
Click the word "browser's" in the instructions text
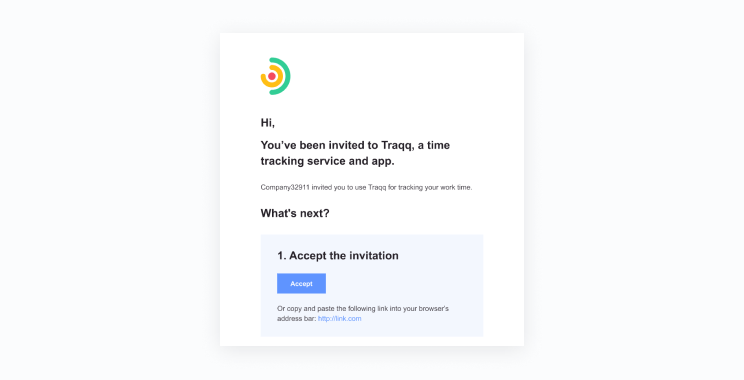pyautogui.click(x=434, y=308)
